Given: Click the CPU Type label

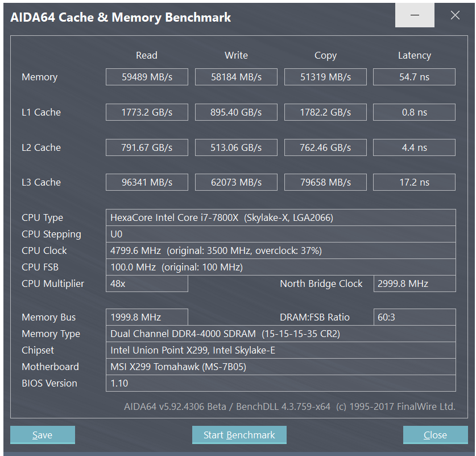Looking at the screenshot, I should pos(42,218).
